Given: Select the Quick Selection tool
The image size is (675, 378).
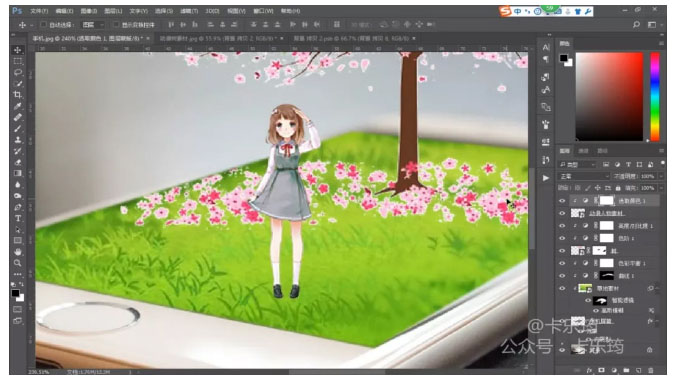Looking at the screenshot, I should point(18,84).
